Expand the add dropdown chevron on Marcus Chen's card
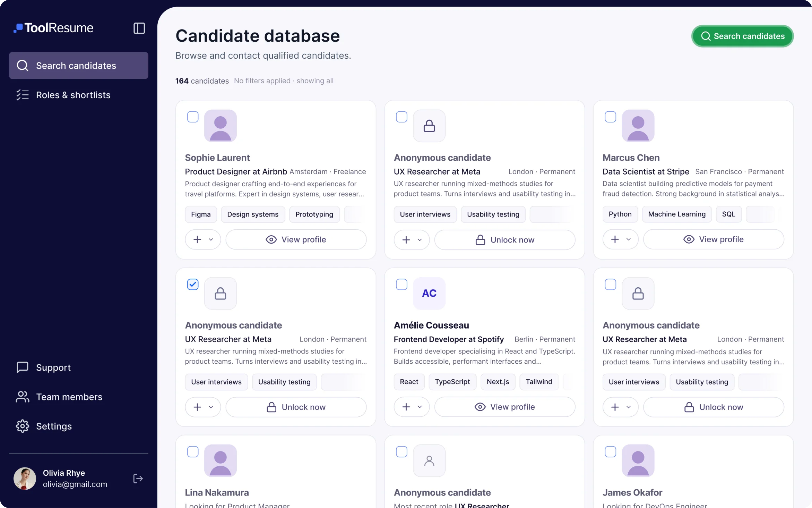This screenshot has width=812, height=508. pyautogui.click(x=628, y=239)
